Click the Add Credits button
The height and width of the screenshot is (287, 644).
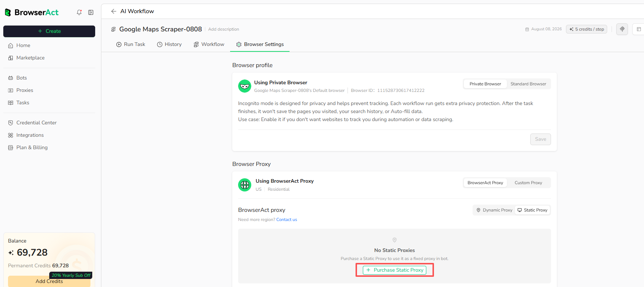(49, 282)
